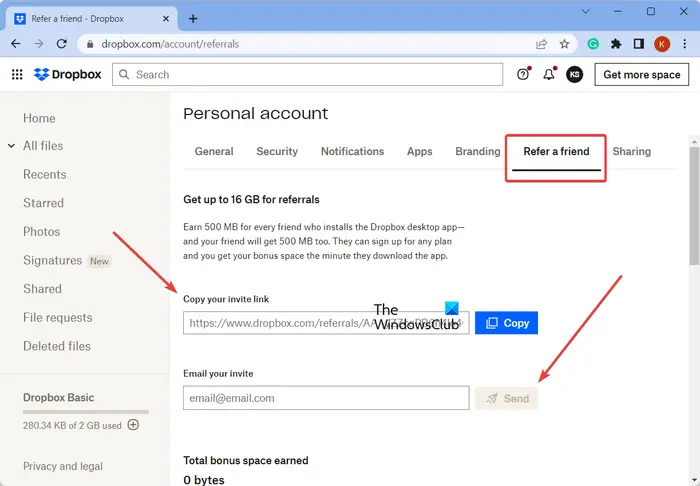The width and height of the screenshot is (700, 486).
Task: Open a new browser tab
Action: click(193, 19)
